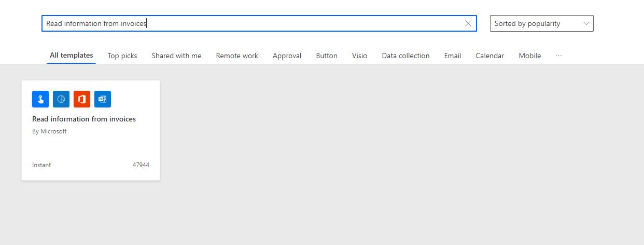This screenshot has height=245, width=644.
Task: Open the Shared with me tab
Action: [176, 56]
